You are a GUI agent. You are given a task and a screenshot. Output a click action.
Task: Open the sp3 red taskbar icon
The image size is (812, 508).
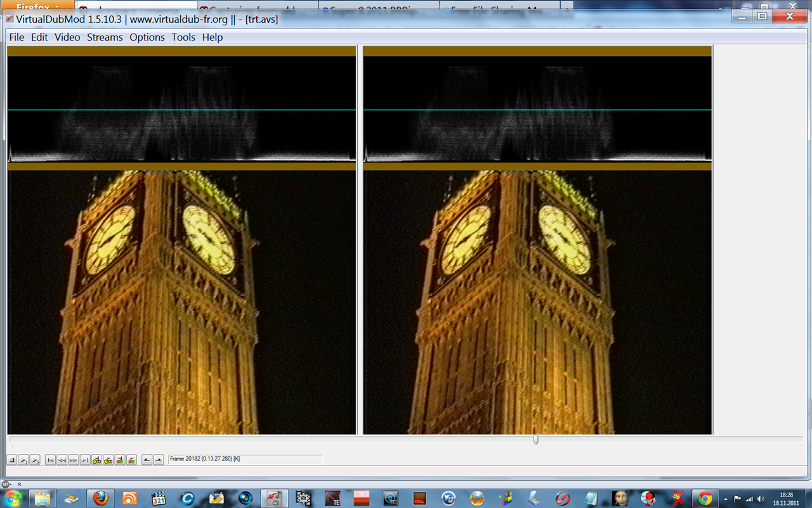point(362,498)
